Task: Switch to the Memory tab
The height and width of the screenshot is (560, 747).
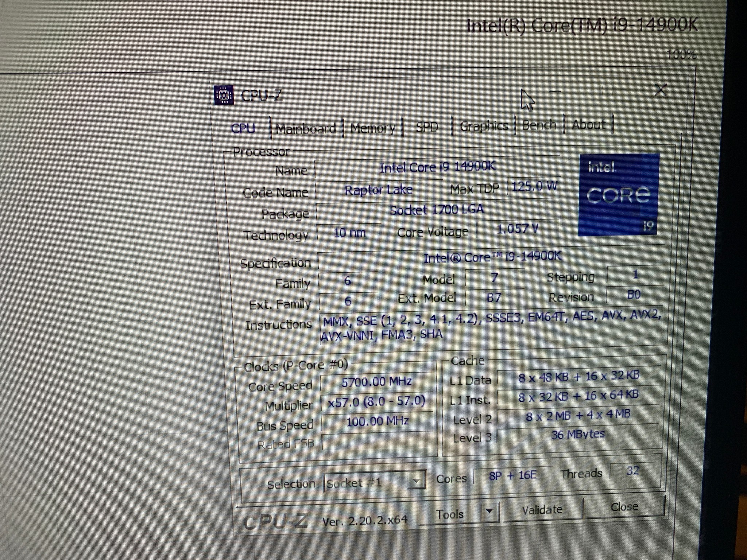Action: pos(372,128)
